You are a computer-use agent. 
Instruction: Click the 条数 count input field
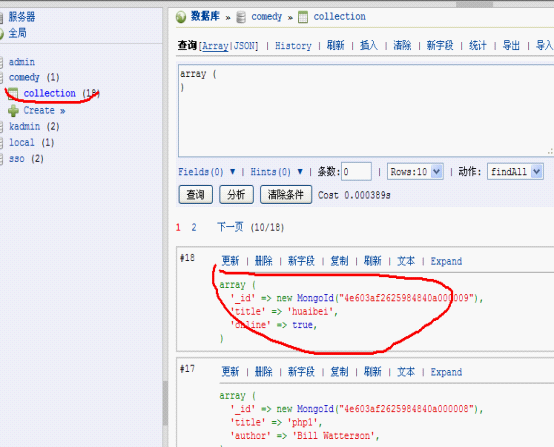pyautogui.click(x=356, y=172)
